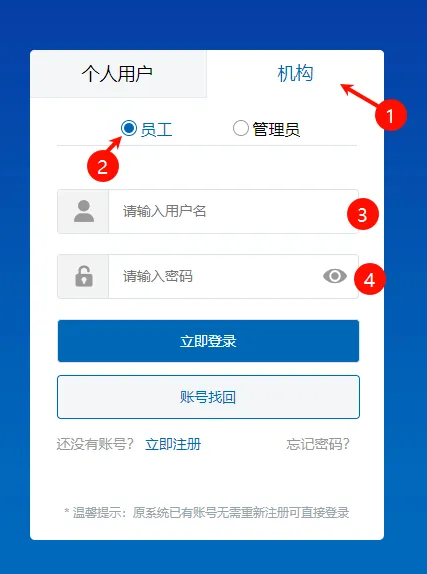Click the blue 立即登录 button

pos(208,341)
